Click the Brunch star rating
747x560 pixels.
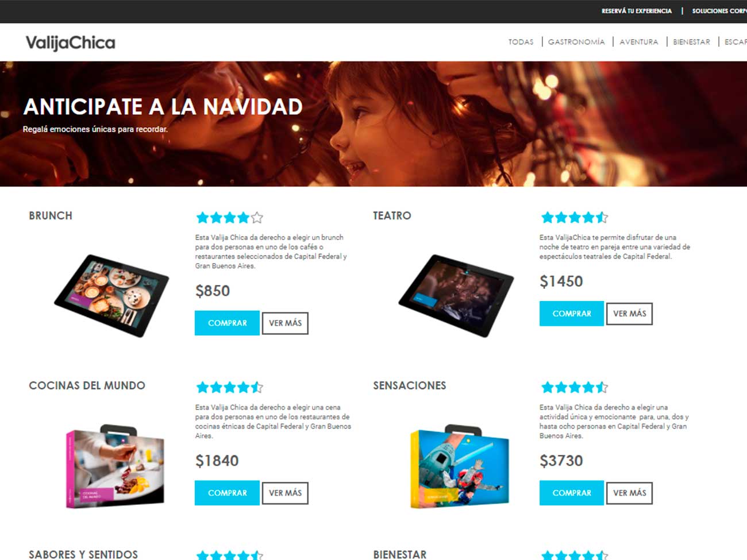(229, 218)
